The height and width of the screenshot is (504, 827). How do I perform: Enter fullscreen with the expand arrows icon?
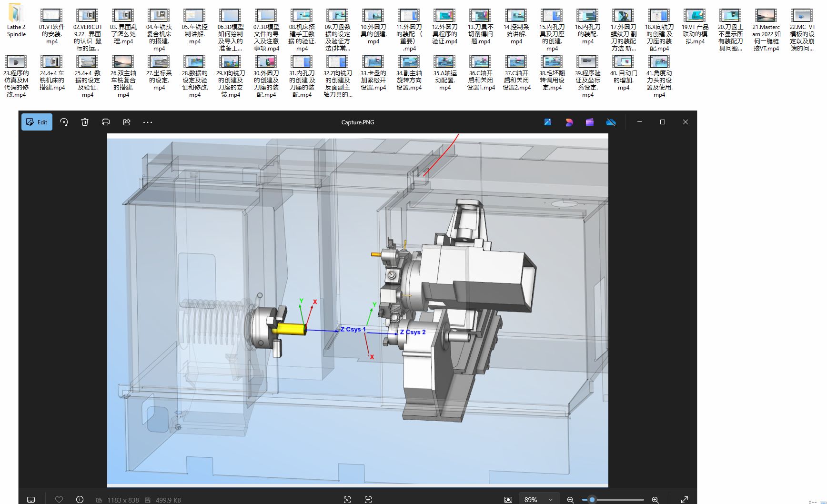(x=685, y=499)
